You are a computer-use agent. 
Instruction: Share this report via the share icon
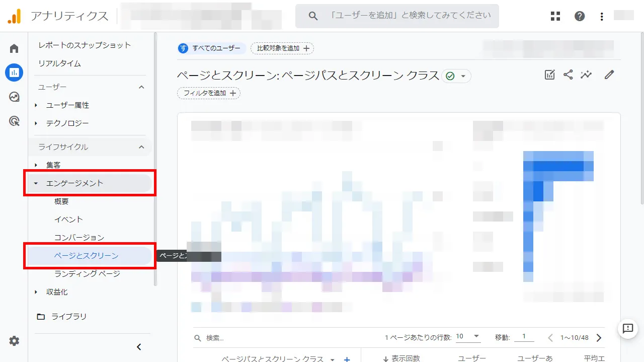(569, 74)
